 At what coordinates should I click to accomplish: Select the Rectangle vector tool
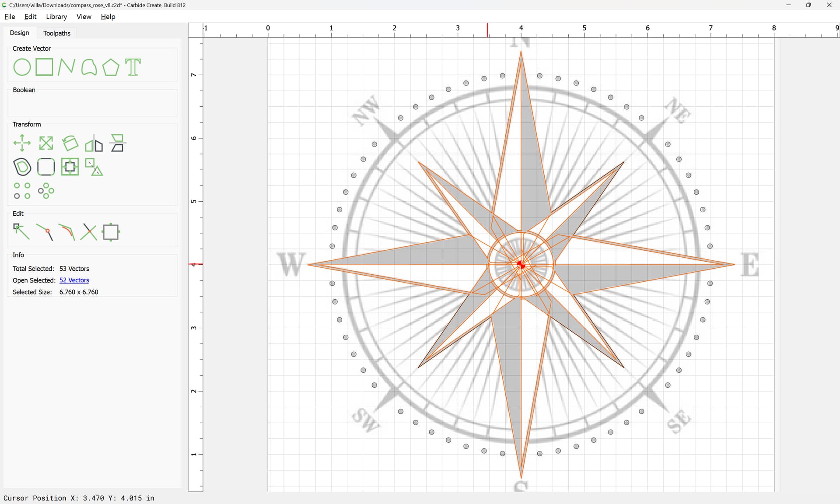click(x=44, y=67)
